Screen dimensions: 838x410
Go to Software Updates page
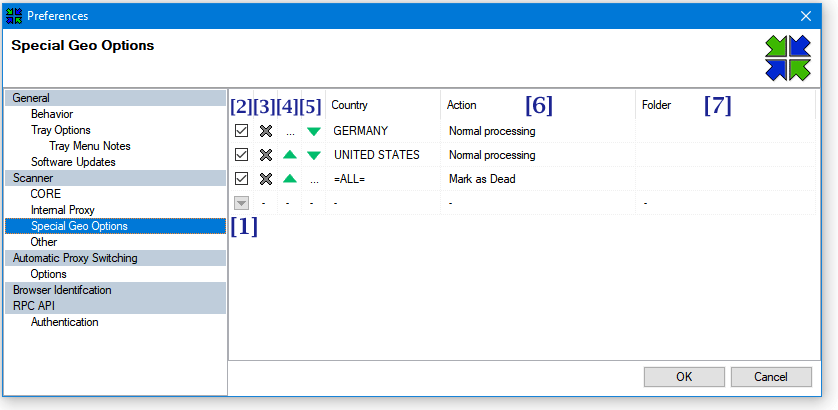73,161
